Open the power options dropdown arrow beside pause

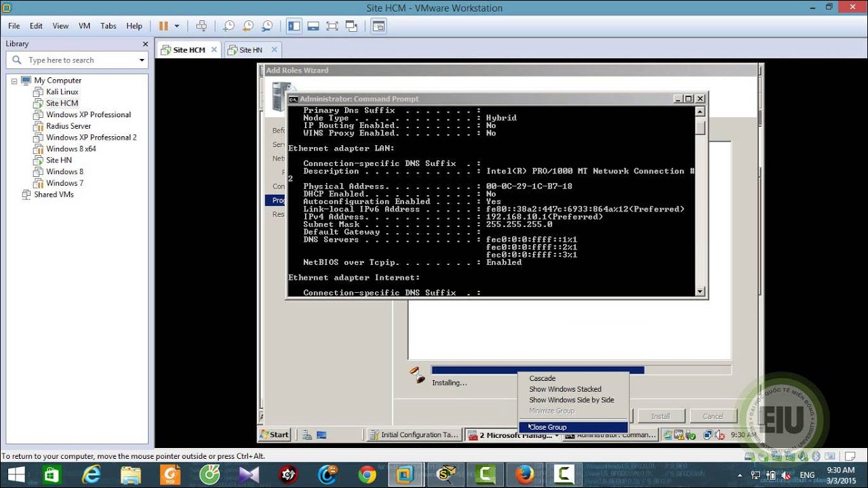[177, 26]
